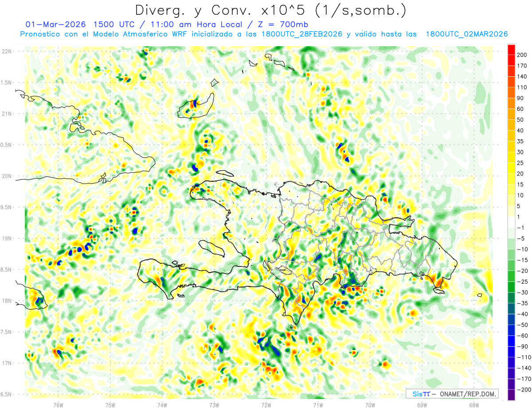Viewport: 532px width, 411px height.
Task: Click the "75W" longitude label
Action: coord(110,405)
